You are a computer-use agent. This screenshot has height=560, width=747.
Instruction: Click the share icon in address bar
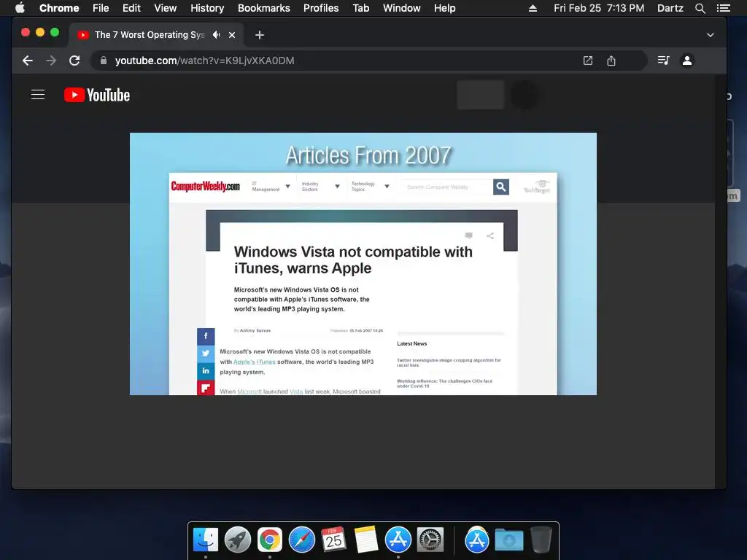(x=611, y=61)
